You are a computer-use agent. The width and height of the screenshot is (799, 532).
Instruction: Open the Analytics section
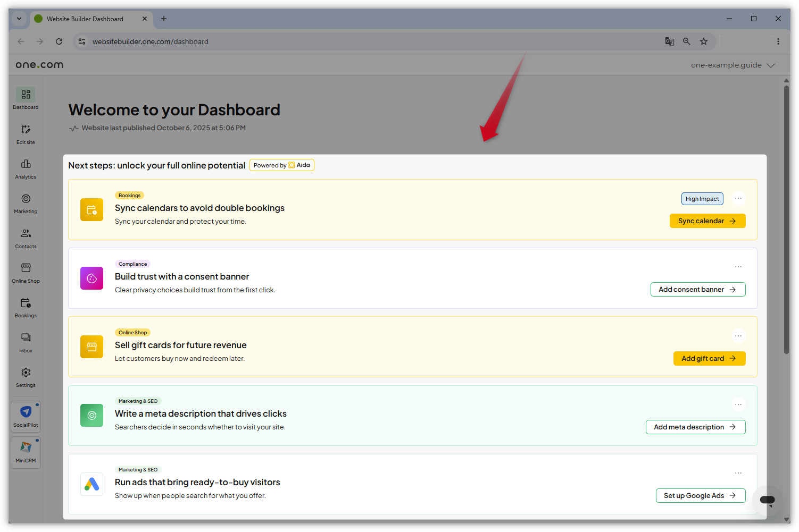(x=26, y=168)
